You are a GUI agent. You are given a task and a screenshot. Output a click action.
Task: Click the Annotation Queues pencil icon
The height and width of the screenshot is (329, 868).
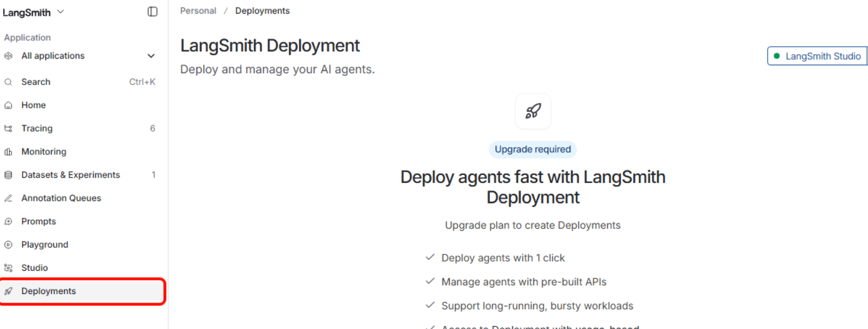coord(8,198)
